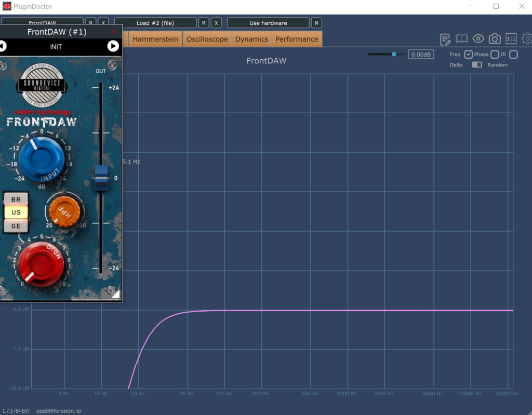
Task: Switch to the Performance tab
Action: (x=297, y=39)
